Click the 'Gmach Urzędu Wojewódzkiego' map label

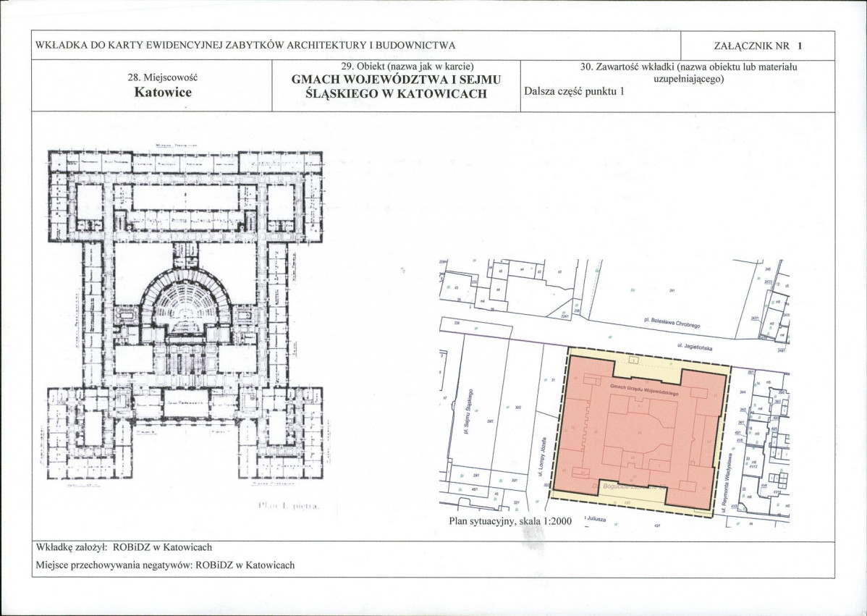[x=643, y=389]
